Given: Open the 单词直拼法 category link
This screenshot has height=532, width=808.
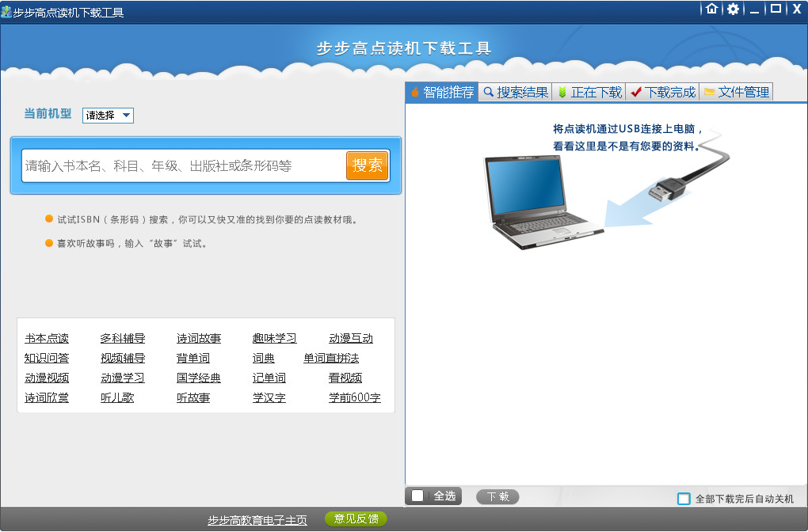Looking at the screenshot, I should (331, 358).
